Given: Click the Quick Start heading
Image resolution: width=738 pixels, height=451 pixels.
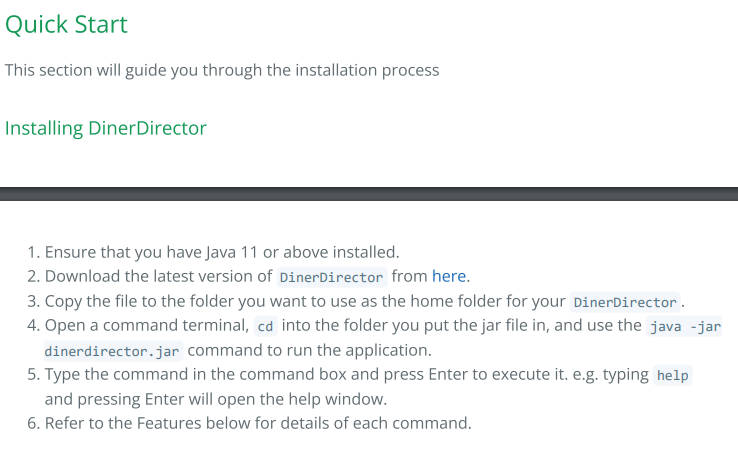Looking at the screenshot, I should [66, 24].
